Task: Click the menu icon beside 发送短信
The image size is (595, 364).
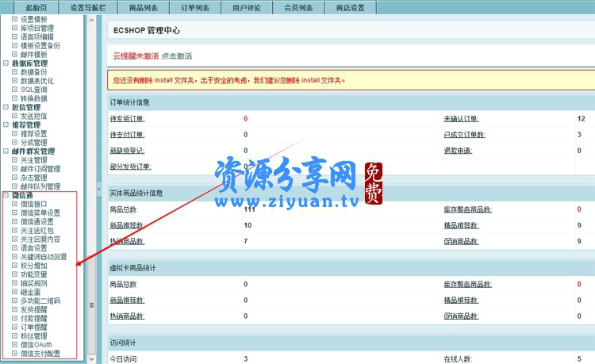Action: pyautogui.click(x=14, y=116)
